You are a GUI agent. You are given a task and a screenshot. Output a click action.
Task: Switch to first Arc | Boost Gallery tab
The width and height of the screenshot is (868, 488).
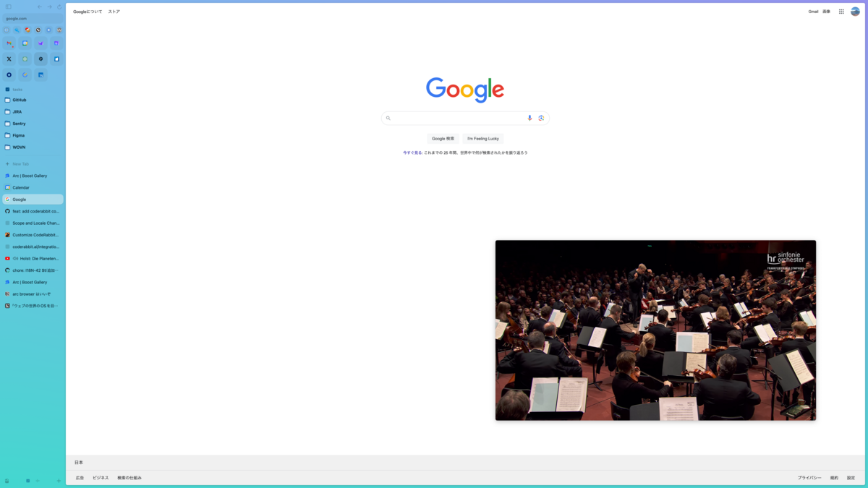tap(33, 176)
